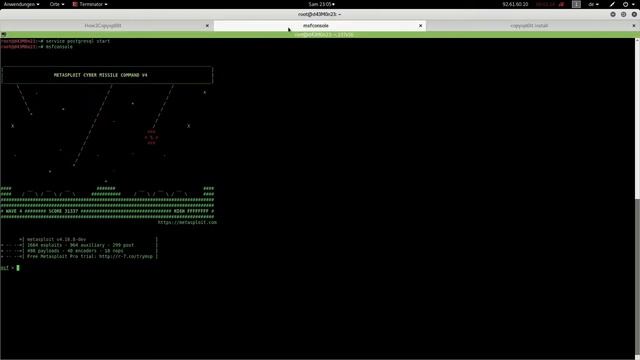640x360 pixels.
Task: Open the clock showing Sam 23:05
Action: coord(322,4)
